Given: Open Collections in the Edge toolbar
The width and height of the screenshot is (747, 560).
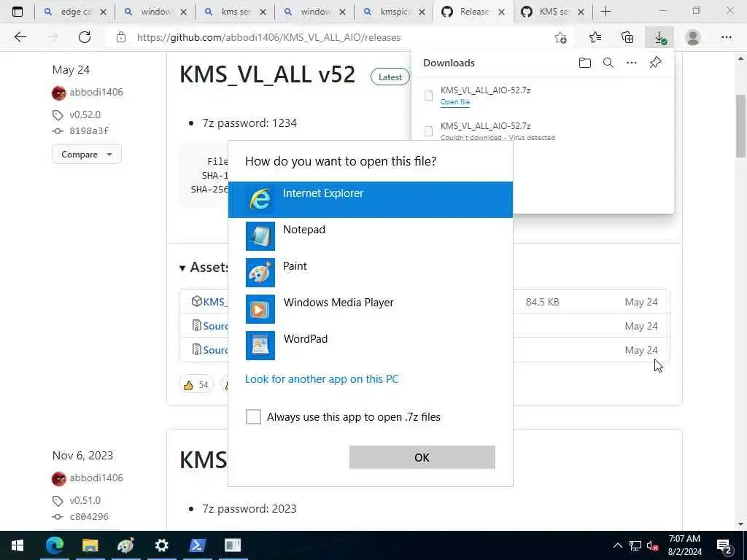Looking at the screenshot, I should coord(627,37).
